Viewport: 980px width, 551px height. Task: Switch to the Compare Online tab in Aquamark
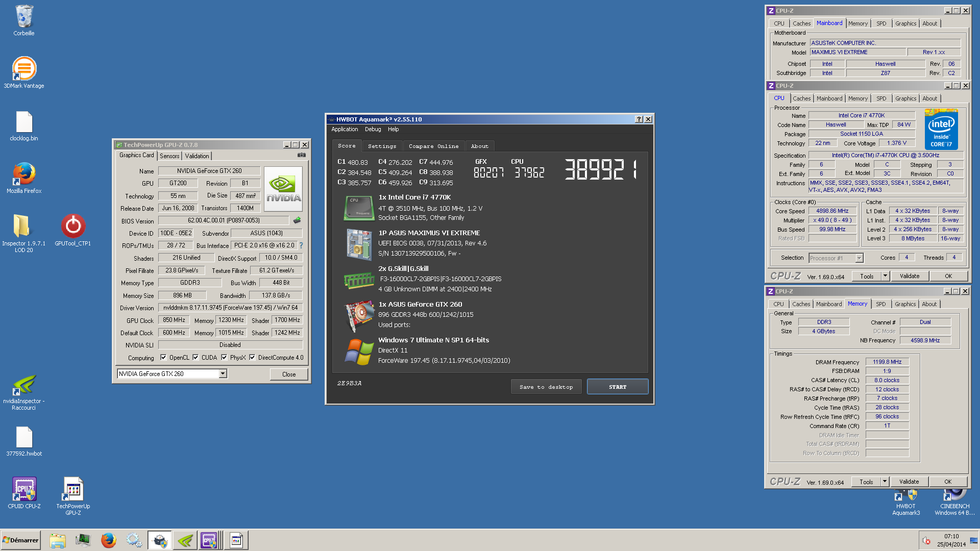point(433,146)
